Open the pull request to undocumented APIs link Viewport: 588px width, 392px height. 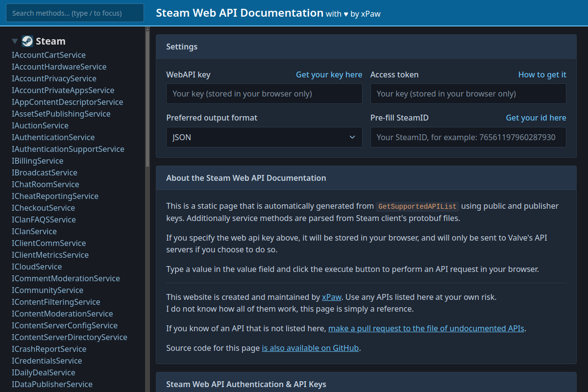(x=427, y=328)
